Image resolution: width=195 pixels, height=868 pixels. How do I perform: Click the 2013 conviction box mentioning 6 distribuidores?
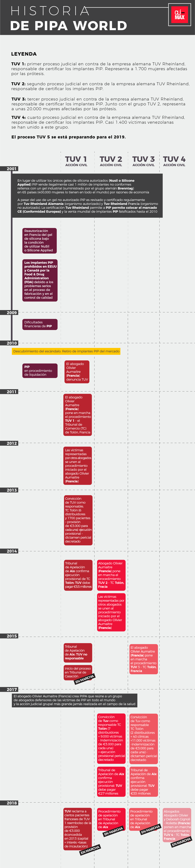tap(78, 521)
